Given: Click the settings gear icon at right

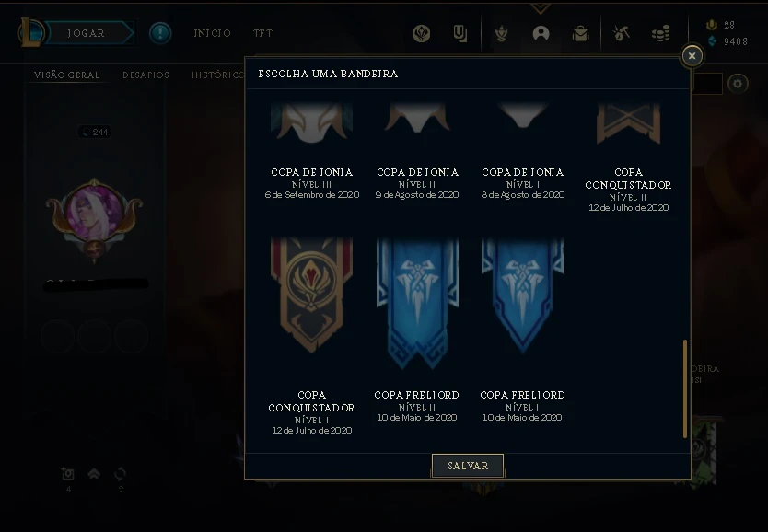Looking at the screenshot, I should pos(739,84).
